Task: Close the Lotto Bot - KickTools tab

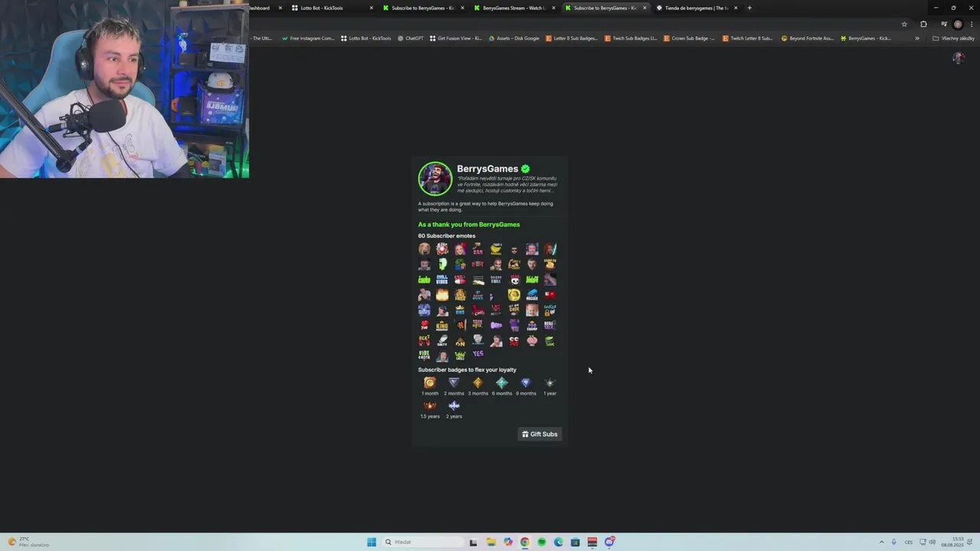Action: point(371,8)
